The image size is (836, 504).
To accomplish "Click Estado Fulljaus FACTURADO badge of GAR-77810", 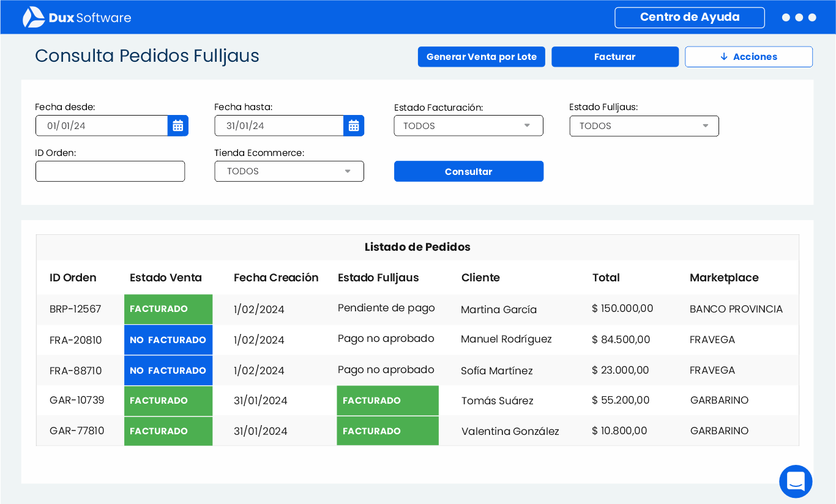I will point(387,431).
